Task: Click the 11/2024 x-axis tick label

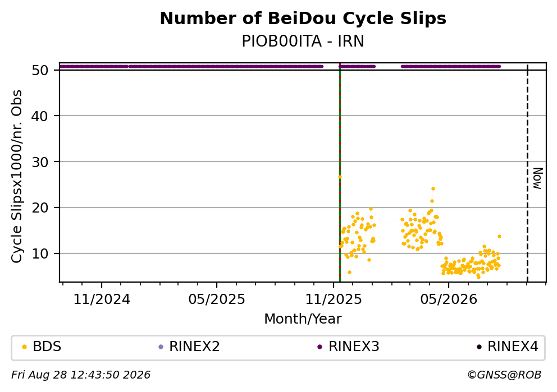Action: coord(102,300)
